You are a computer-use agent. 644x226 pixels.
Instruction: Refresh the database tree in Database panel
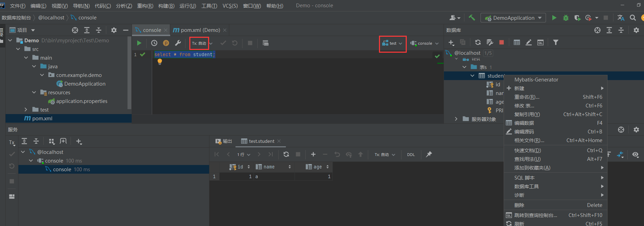point(478,42)
